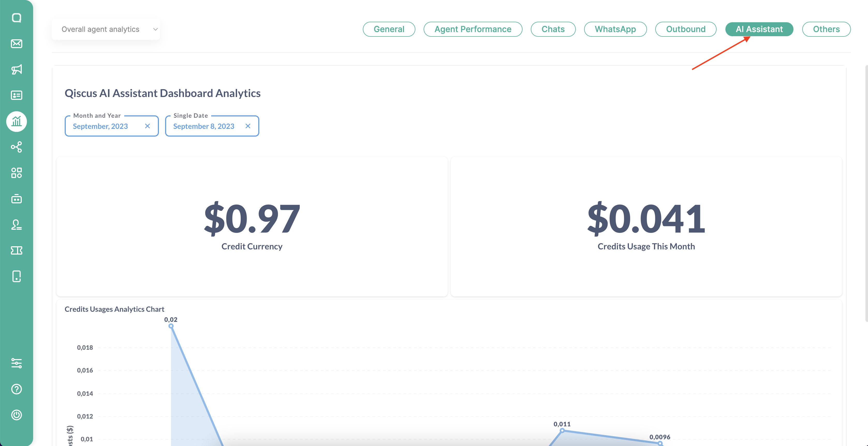Open the chatbot robot sidebar icon
Viewport: 868px width, 446px height.
[17, 199]
